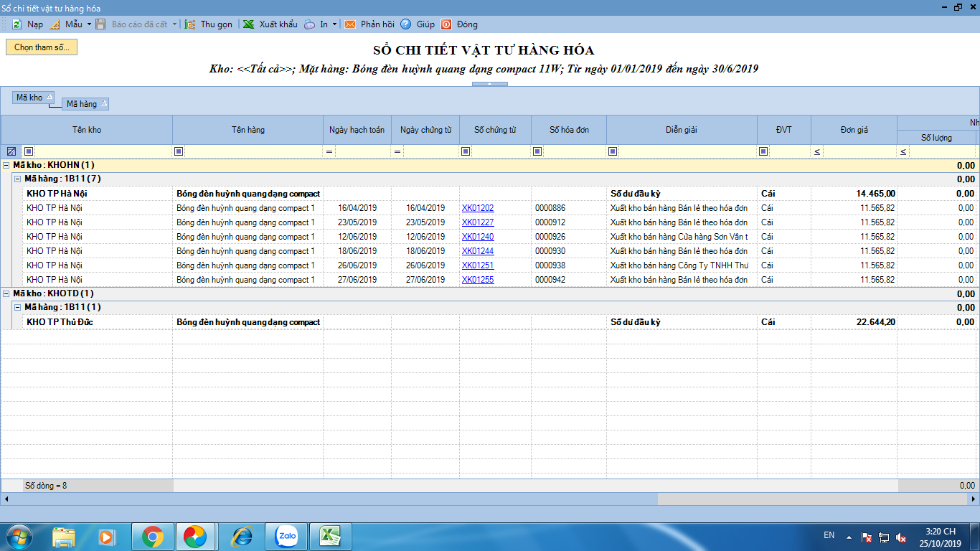Click the Ngày chứng từ column header
980x551 pixels.
click(425, 130)
